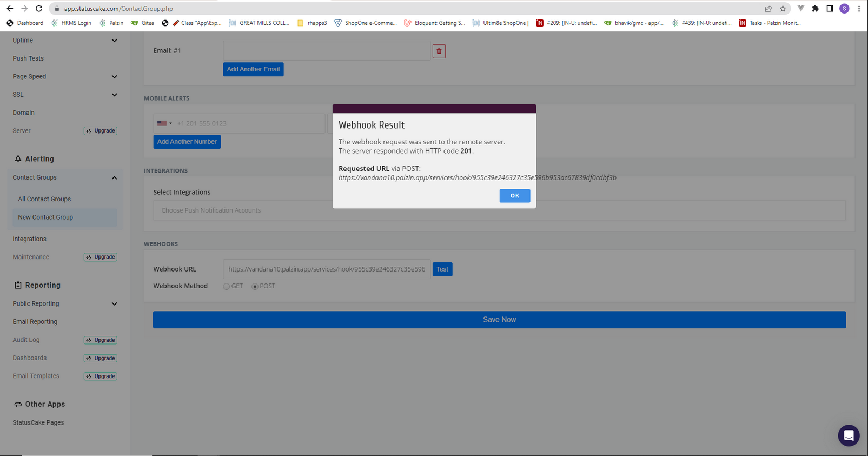Click the share icon in the address bar
This screenshot has width=868, height=456.
[768, 9]
